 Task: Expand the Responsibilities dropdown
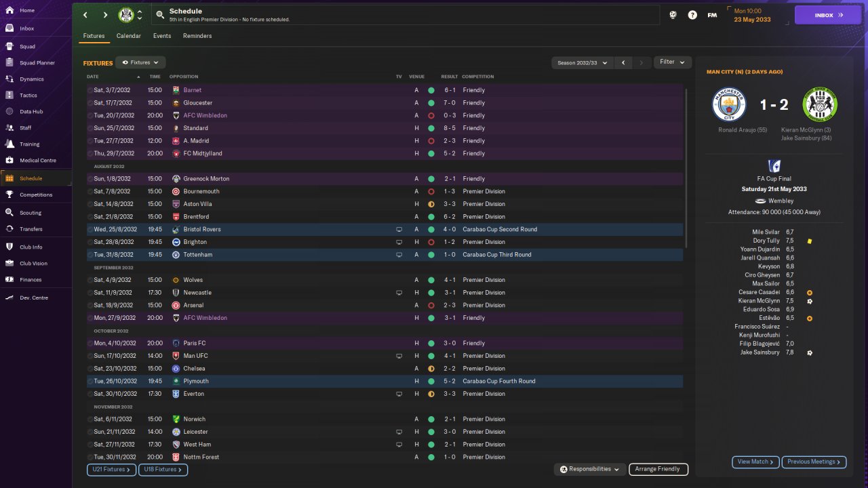[x=589, y=469]
